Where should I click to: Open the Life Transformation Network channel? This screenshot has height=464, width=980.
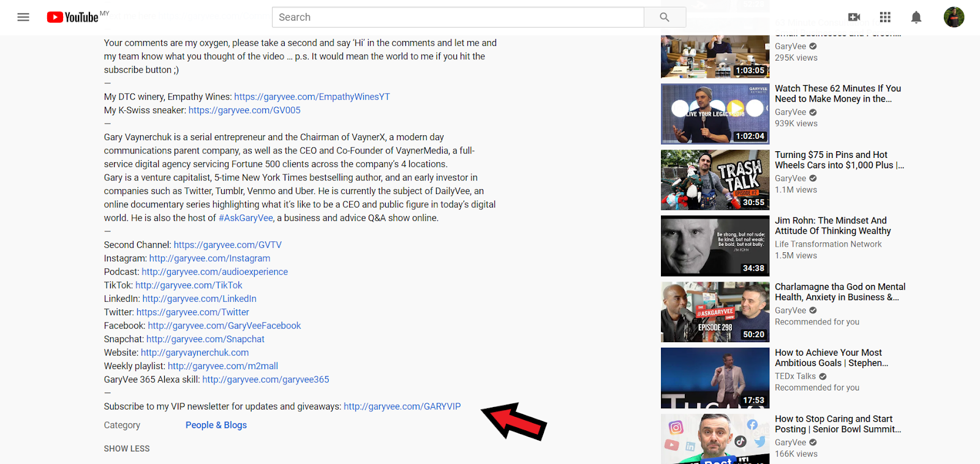[x=828, y=244]
